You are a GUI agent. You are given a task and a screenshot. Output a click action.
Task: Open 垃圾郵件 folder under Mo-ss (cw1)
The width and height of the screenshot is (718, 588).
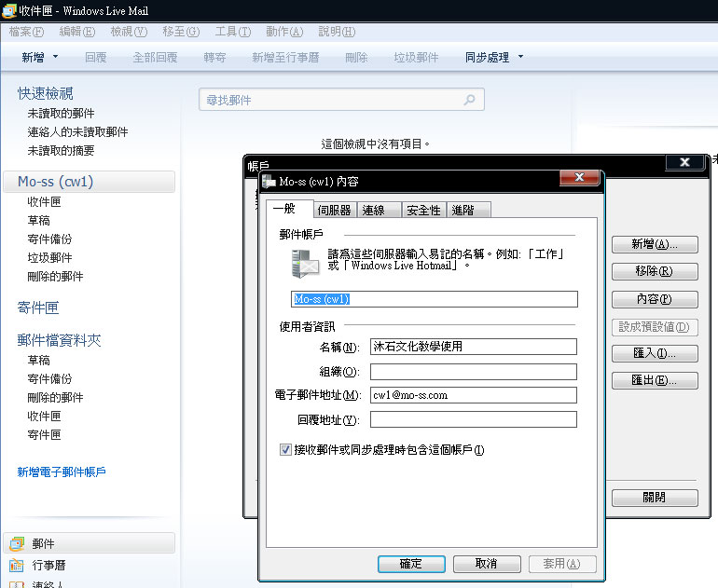[x=49, y=257]
